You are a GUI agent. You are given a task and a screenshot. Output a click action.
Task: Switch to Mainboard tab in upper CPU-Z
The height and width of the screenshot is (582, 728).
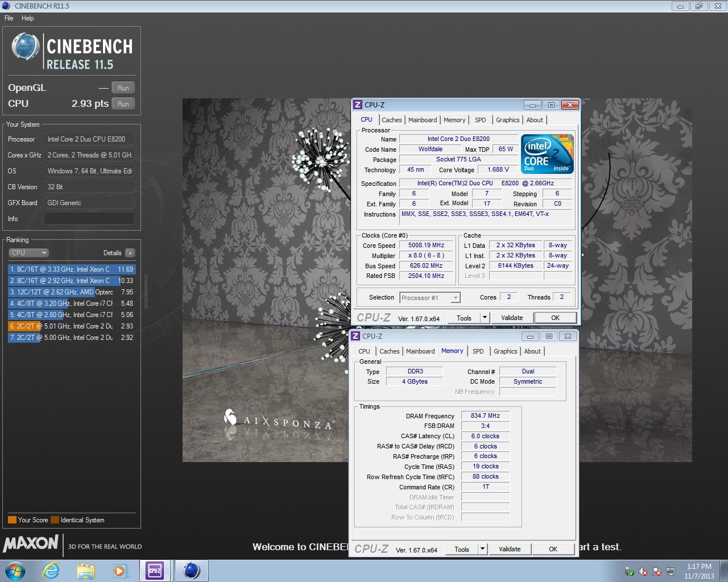tap(423, 120)
